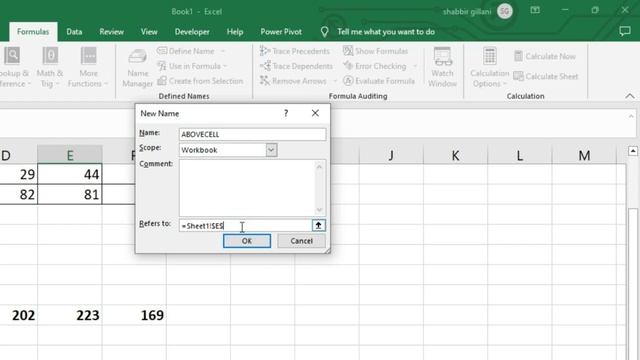Open the Name Manager
Image resolution: width=640 pixels, height=360 pixels.
pos(138,68)
